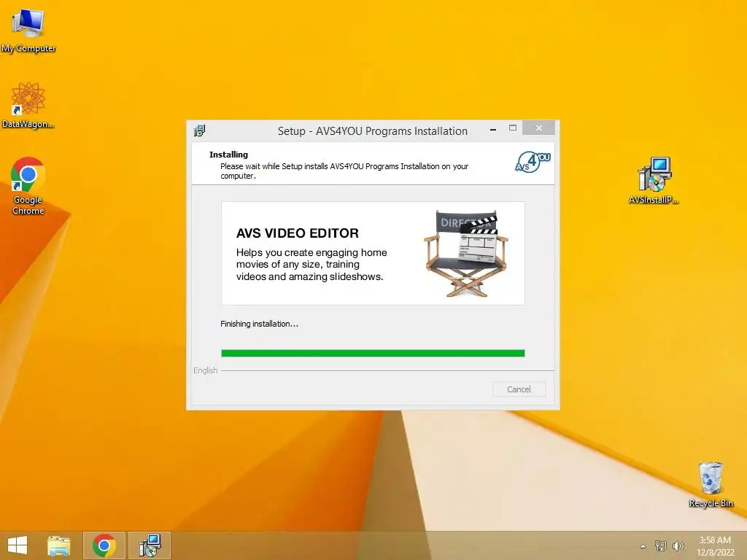Open the My Computer desktop icon
The width and height of the screenshot is (747, 560).
pos(28,30)
